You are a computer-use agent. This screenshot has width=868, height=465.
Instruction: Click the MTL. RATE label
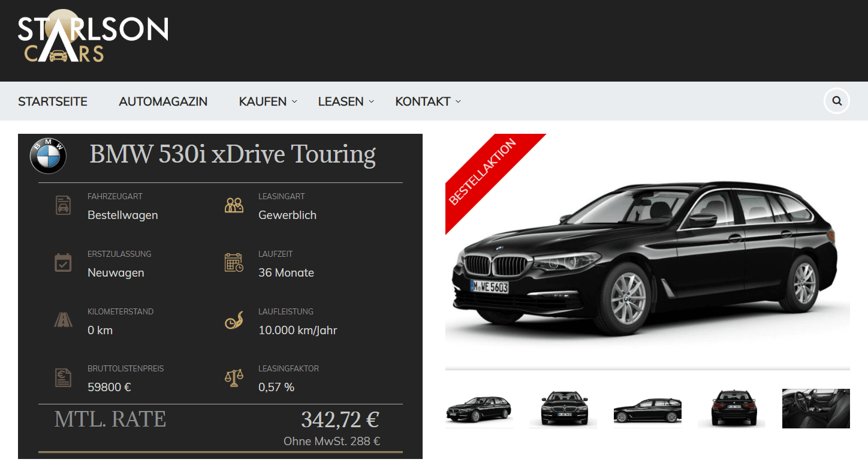point(110,419)
